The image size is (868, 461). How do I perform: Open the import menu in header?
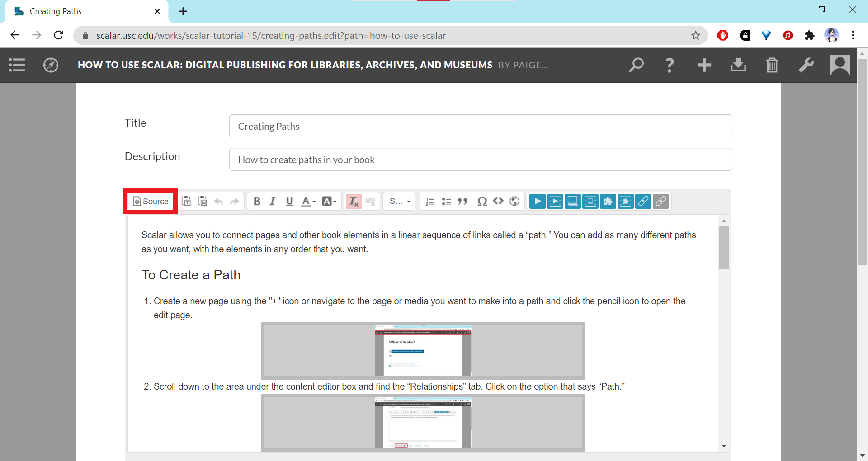pyautogui.click(x=738, y=65)
